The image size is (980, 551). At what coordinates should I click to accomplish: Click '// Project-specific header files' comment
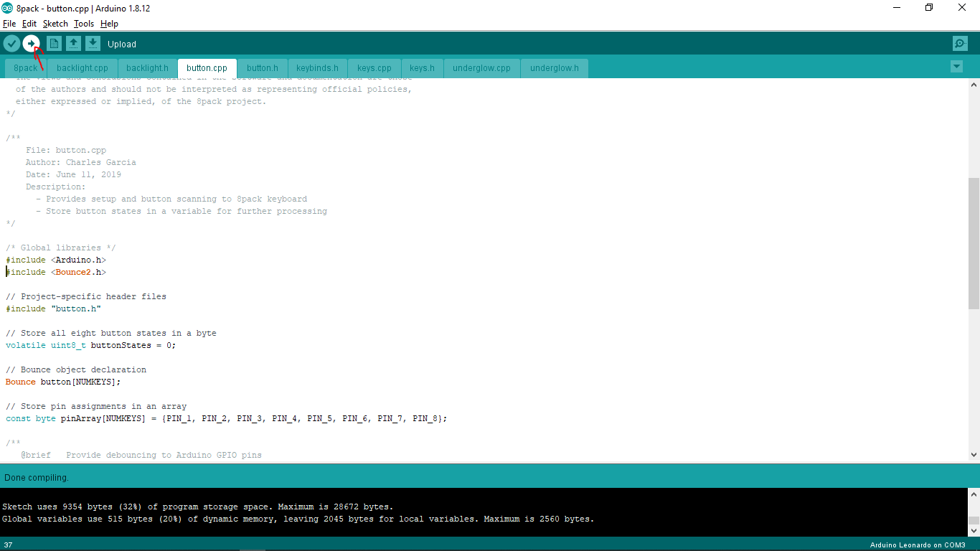tap(86, 296)
